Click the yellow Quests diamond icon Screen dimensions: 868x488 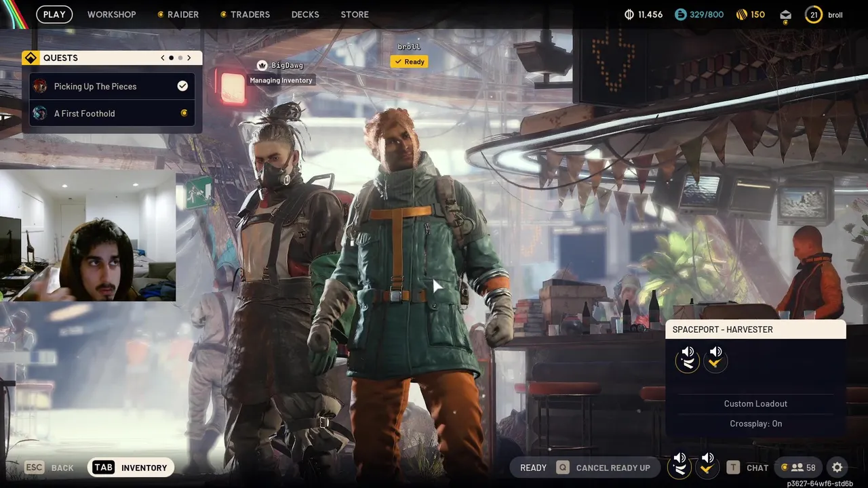31,58
